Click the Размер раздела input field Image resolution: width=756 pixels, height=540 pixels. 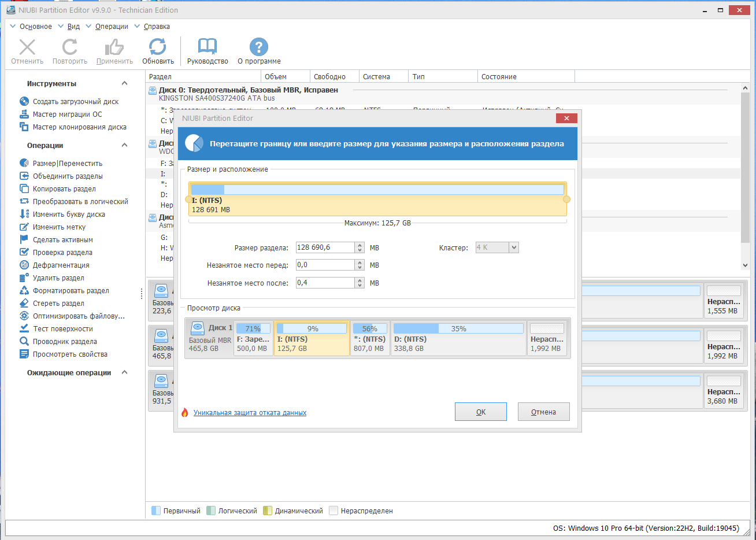pyautogui.click(x=325, y=247)
